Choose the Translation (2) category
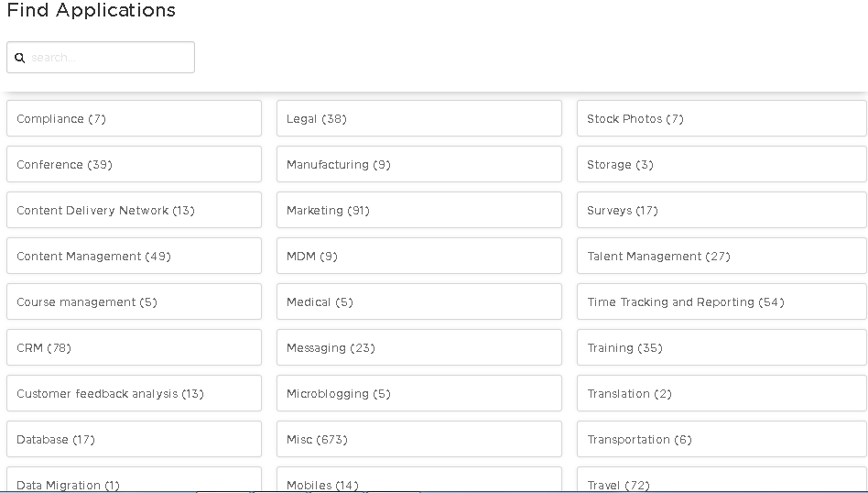The height and width of the screenshot is (493, 868). pos(721,394)
